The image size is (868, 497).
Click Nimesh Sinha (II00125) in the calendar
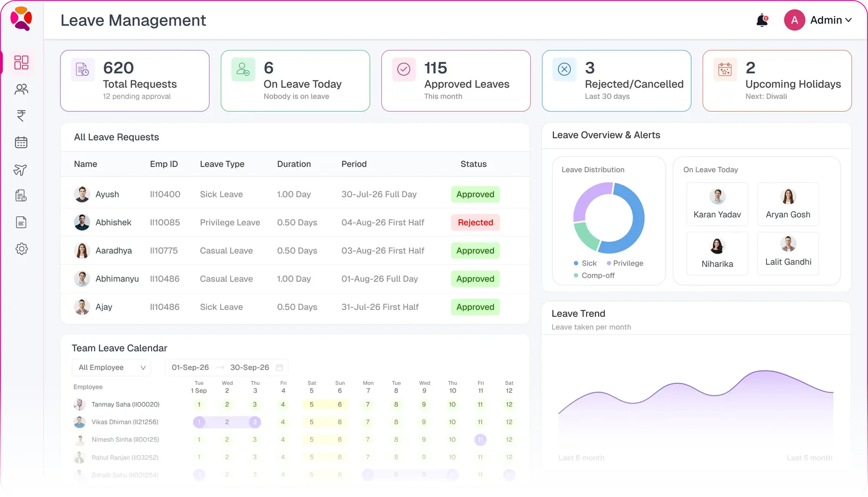pos(125,440)
